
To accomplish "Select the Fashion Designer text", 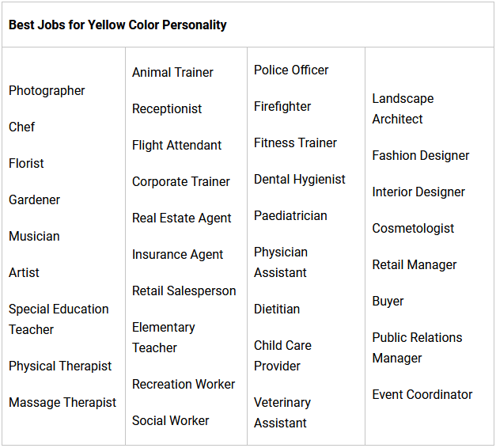I will (x=421, y=156).
